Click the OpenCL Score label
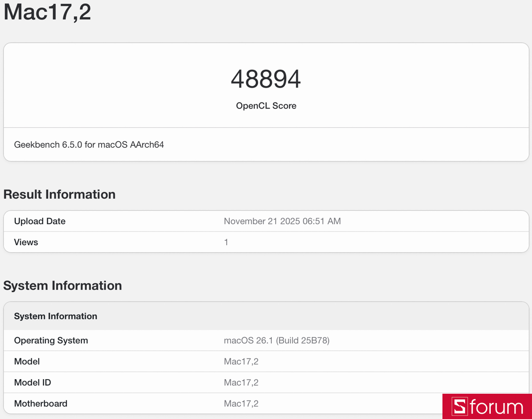Image resolution: width=532 pixels, height=419 pixels. tap(266, 106)
